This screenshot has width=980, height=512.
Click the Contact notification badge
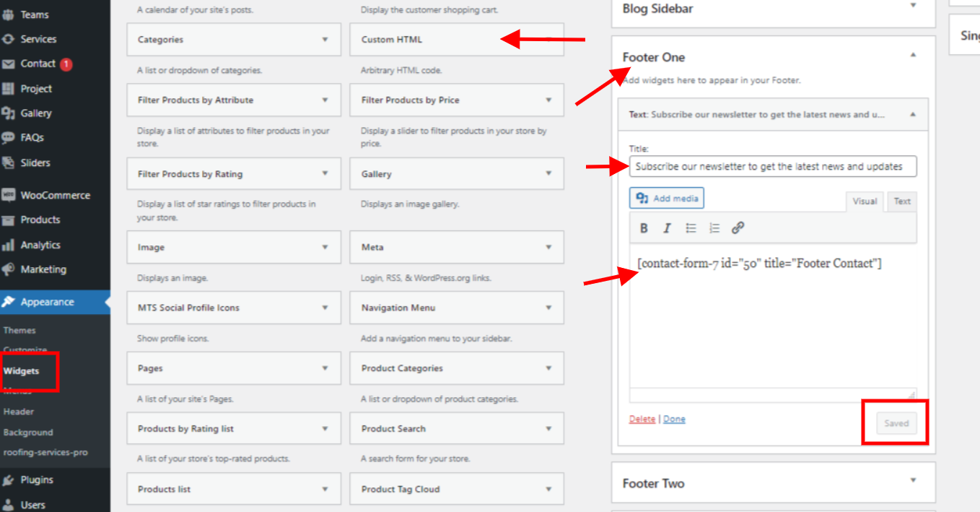(66, 64)
